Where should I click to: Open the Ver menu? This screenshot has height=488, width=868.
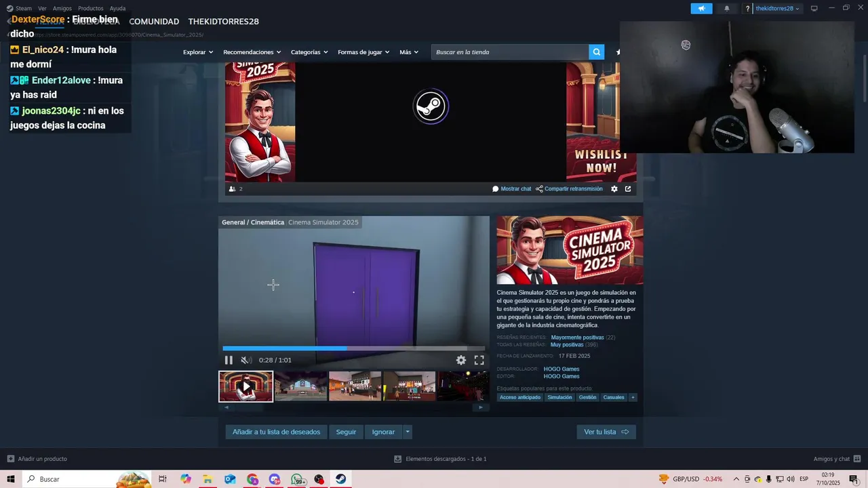[42, 9]
